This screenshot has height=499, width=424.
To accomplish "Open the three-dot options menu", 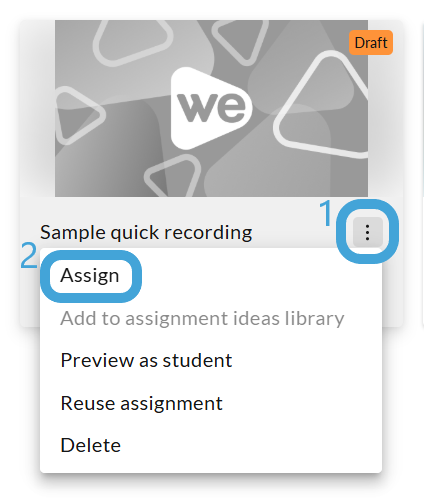I will [x=367, y=232].
